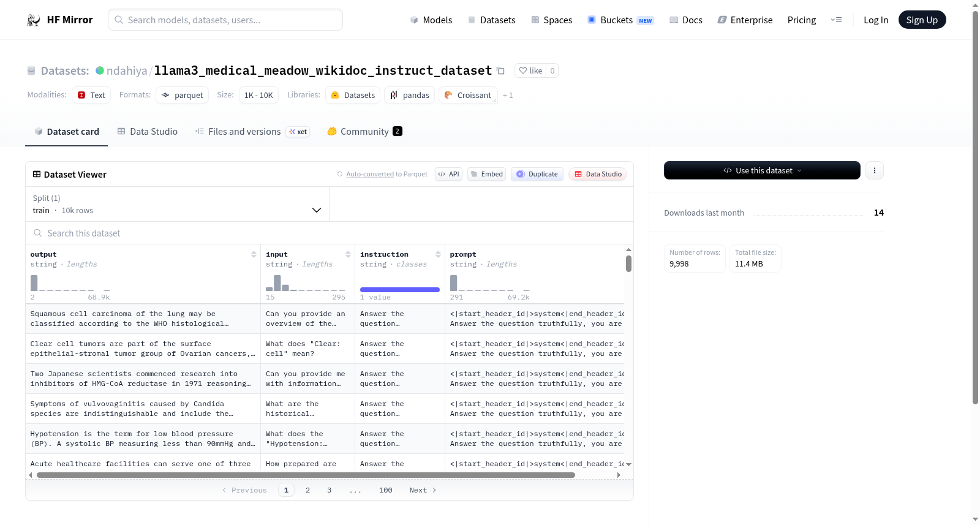Sort the input column
The image size is (980, 525).
348,254
